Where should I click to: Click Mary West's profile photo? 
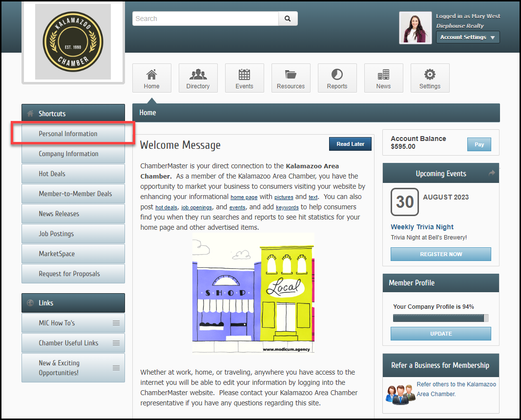pyautogui.click(x=416, y=28)
